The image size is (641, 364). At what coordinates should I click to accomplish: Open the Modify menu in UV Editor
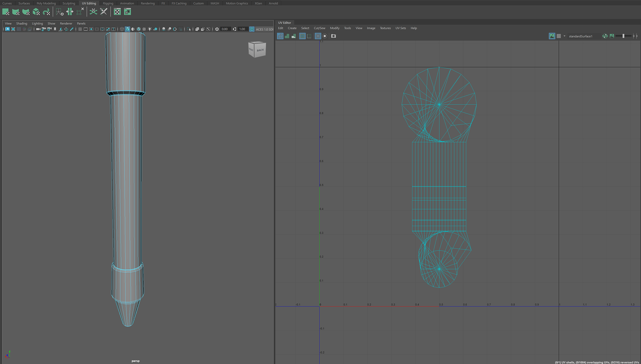335,28
